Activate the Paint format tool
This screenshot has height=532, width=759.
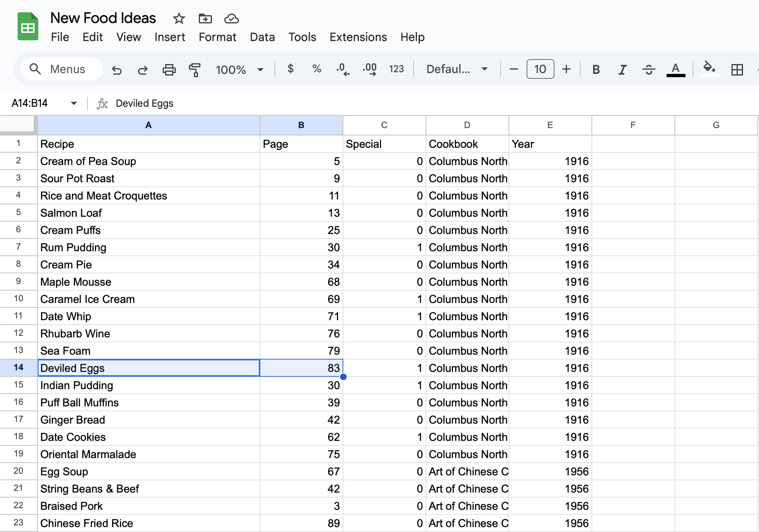[195, 69]
